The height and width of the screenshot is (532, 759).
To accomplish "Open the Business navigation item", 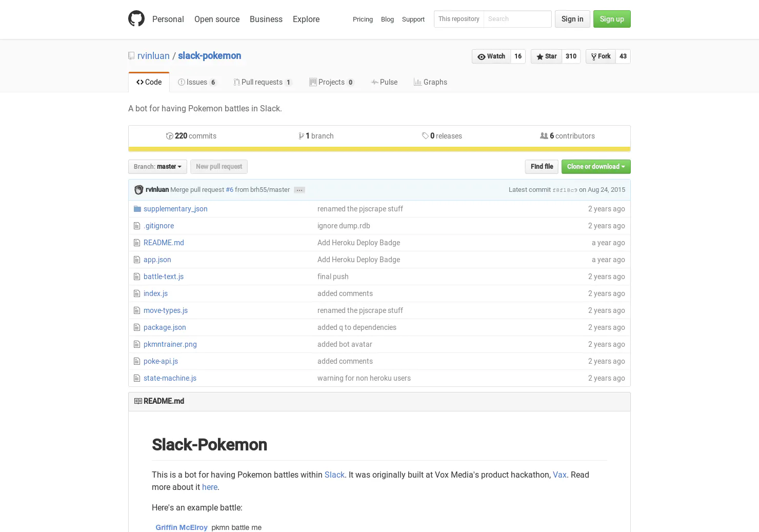I will click(266, 19).
